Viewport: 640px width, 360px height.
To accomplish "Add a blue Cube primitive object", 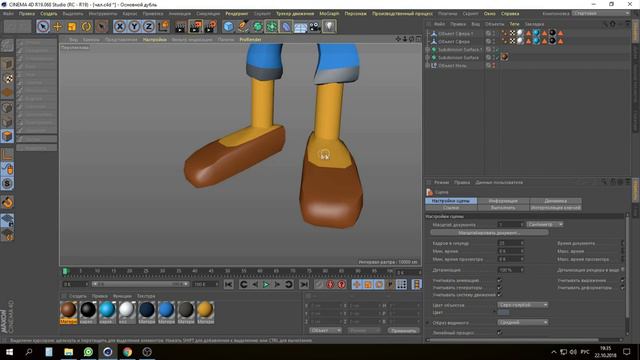I will coord(229,27).
